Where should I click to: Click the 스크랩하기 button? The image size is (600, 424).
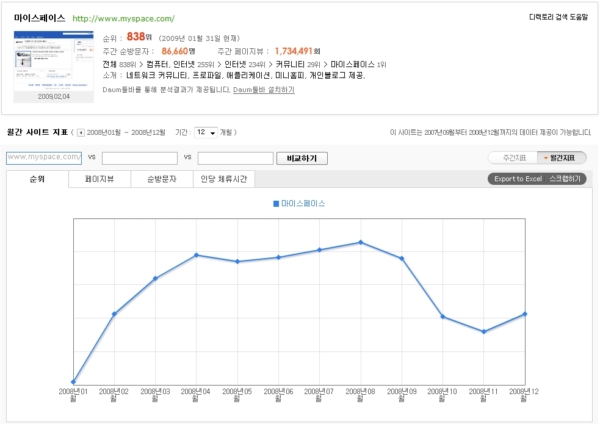click(565, 179)
